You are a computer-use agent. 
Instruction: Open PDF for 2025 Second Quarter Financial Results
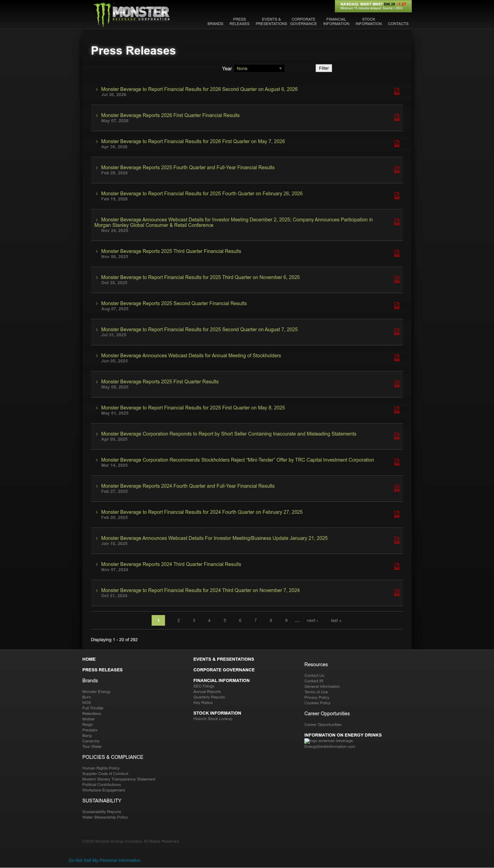point(397,305)
